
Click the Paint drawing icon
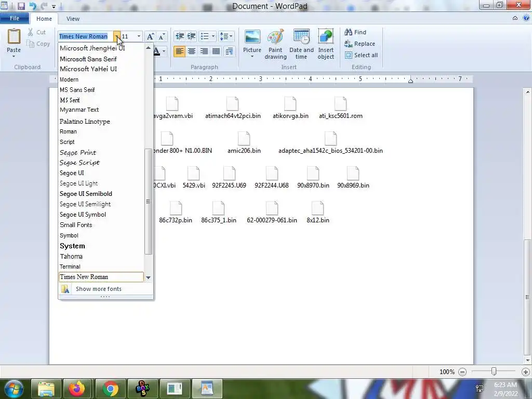275,37
